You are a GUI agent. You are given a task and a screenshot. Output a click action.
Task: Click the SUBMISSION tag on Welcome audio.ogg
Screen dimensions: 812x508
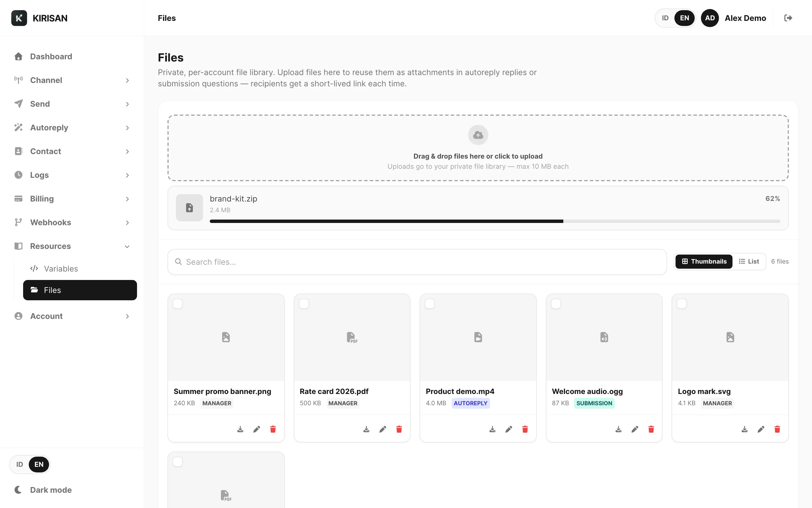[594, 403]
